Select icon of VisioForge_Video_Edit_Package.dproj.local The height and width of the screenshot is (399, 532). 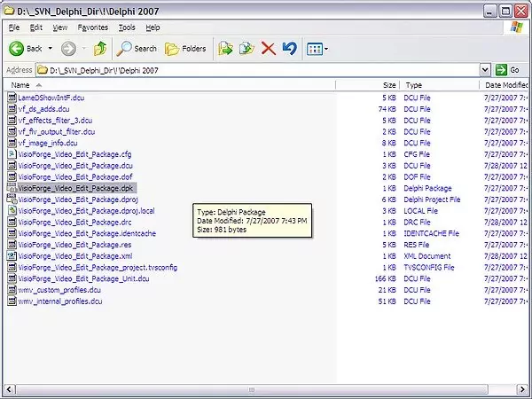[12, 211]
